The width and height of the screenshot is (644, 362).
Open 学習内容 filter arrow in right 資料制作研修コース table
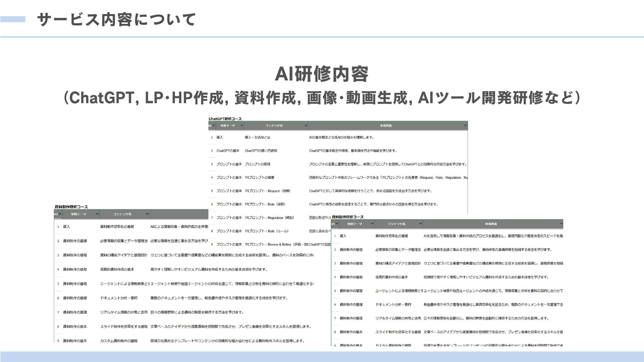pyautogui.click(x=561, y=224)
